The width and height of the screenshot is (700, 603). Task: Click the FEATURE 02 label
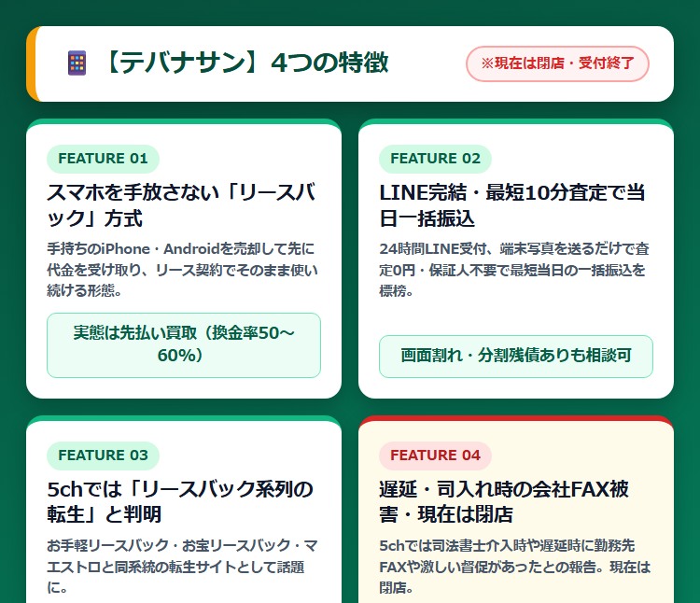435,159
